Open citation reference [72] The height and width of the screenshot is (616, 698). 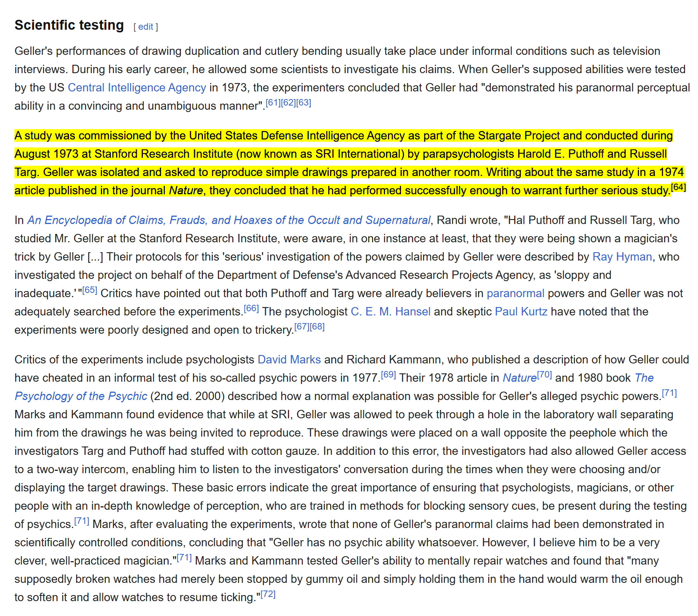coord(268,594)
